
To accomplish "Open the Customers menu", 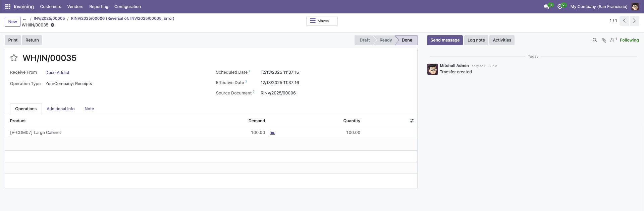I will click(x=51, y=7).
